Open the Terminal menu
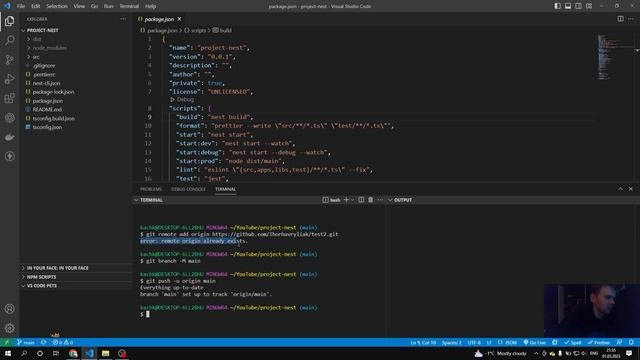This screenshot has height=360, width=640. (x=129, y=6)
